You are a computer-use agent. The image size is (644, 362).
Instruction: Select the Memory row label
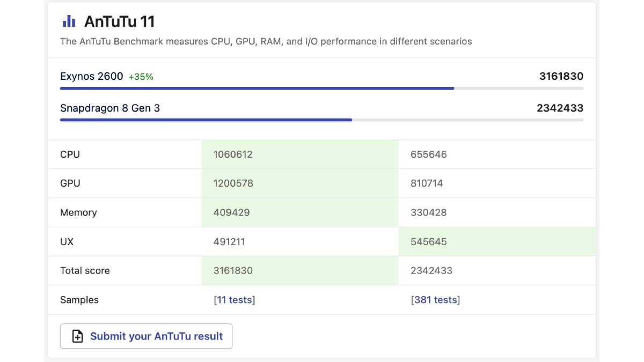[x=78, y=212]
